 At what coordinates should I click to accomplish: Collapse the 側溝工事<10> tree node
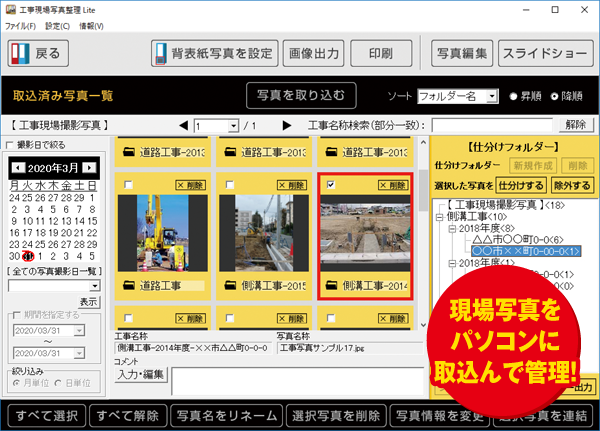tap(439, 217)
